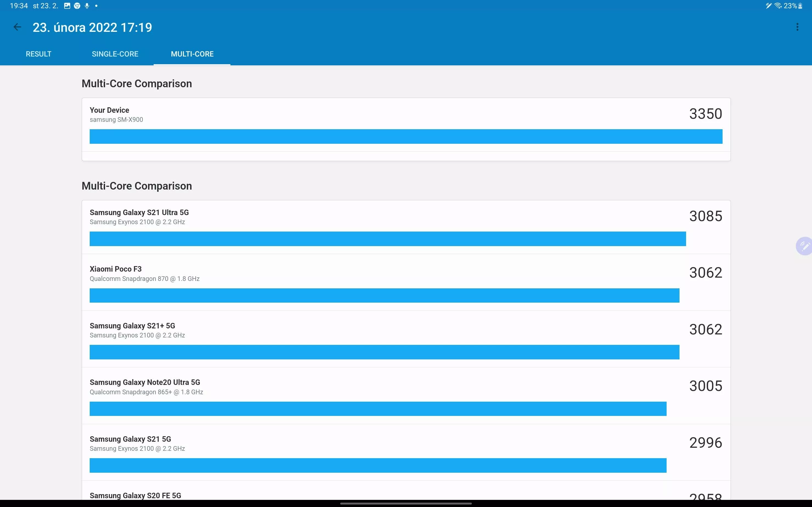Image resolution: width=812 pixels, height=507 pixels.
Task: Switch to the SINGLE-CORE tab
Action: click(115, 54)
